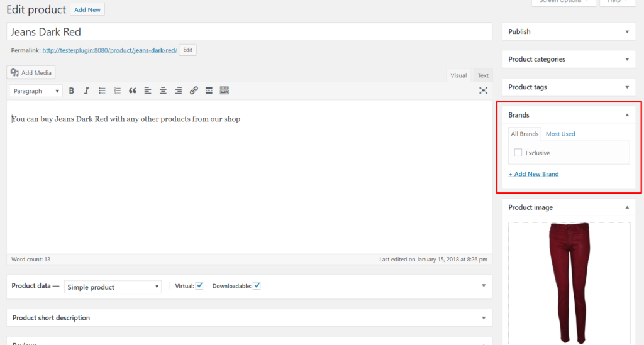Edit the product title field
This screenshot has width=644, height=345.
[x=249, y=31]
